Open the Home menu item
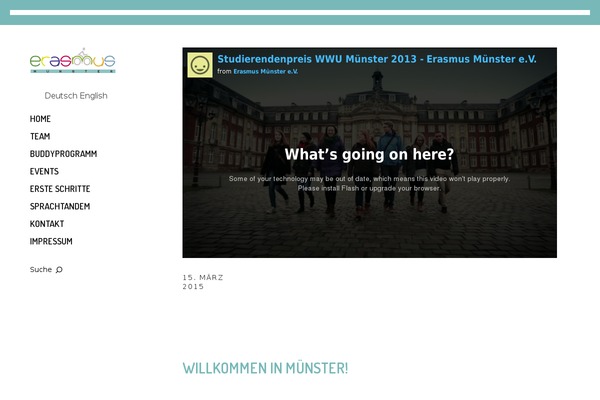Image resolution: width=600 pixels, height=400 pixels. coord(40,119)
